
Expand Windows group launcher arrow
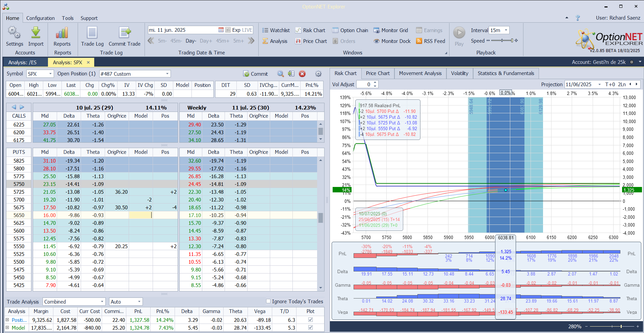[x=446, y=53]
